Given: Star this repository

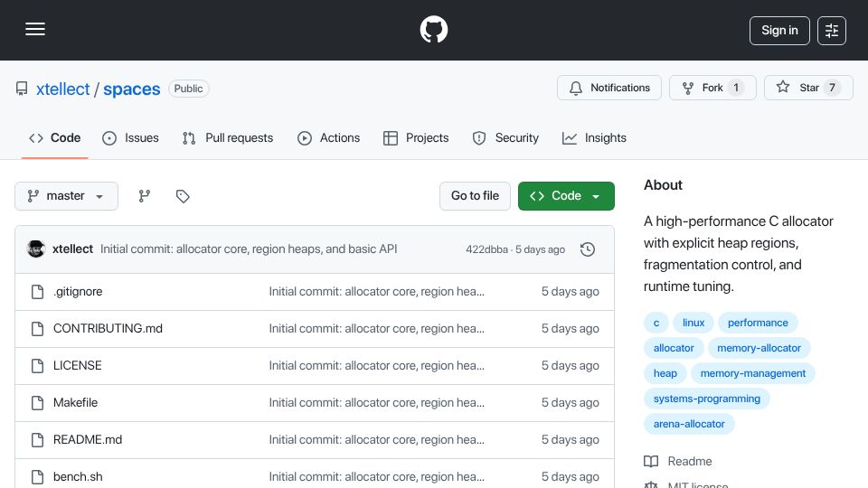Looking at the screenshot, I should (808, 88).
